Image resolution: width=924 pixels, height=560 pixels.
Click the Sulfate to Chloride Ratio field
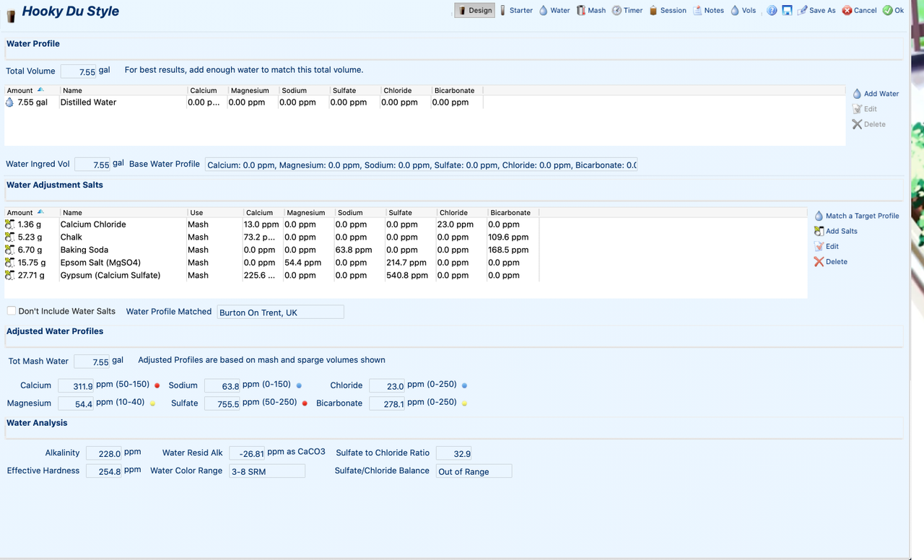(x=454, y=453)
